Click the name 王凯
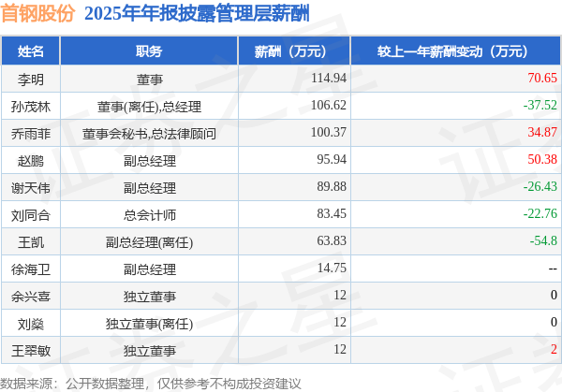The image size is (562, 392). 31,242
